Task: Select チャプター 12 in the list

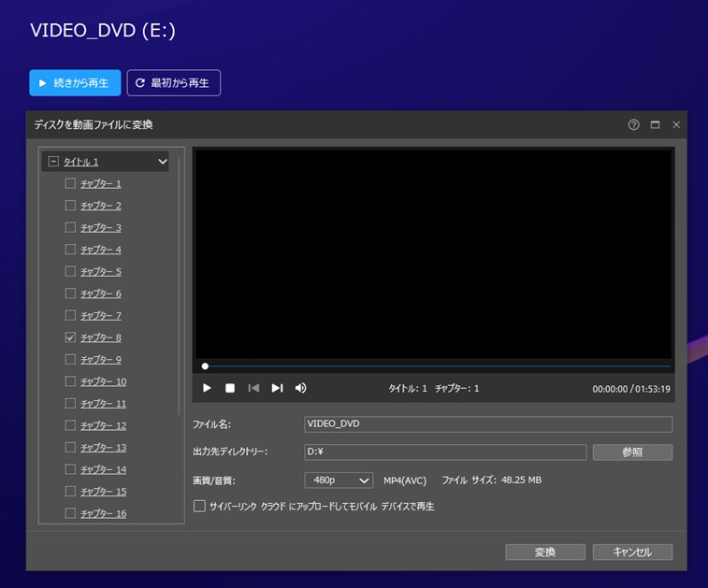Action: pos(103,425)
